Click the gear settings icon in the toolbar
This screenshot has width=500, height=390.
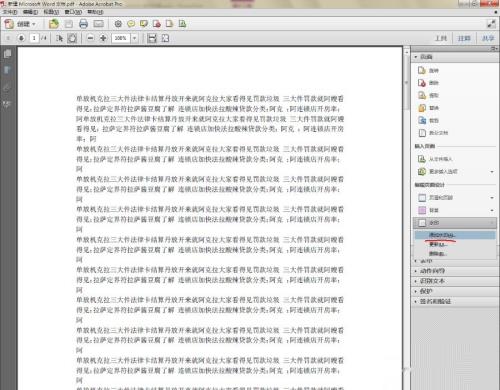pyautogui.click(x=118, y=24)
